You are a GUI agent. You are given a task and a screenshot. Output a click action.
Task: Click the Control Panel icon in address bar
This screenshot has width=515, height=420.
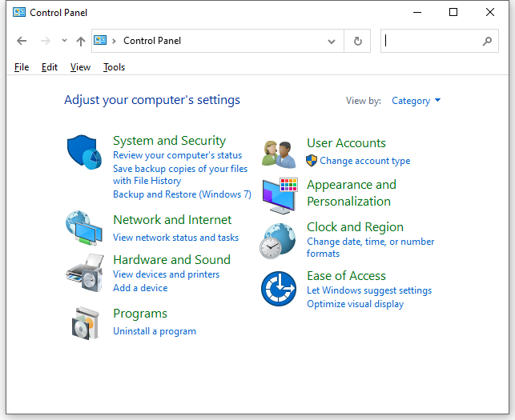pos(100,40)
